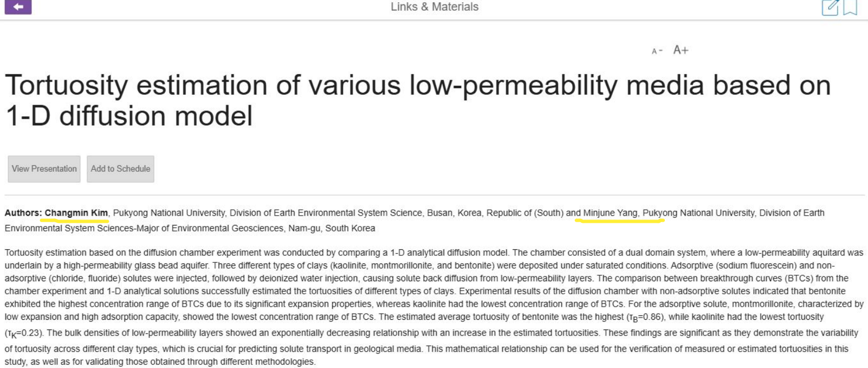Bookmark this abstract with the ribbon icon
This screenshot has height=368, width=868.
pyautogui.click(x=850, y=7)
